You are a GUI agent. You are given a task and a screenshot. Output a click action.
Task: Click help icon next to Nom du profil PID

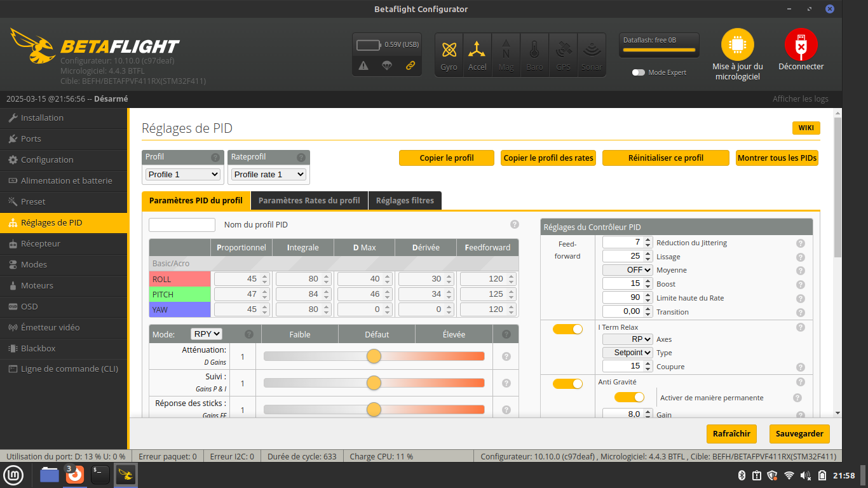(515, 224)
